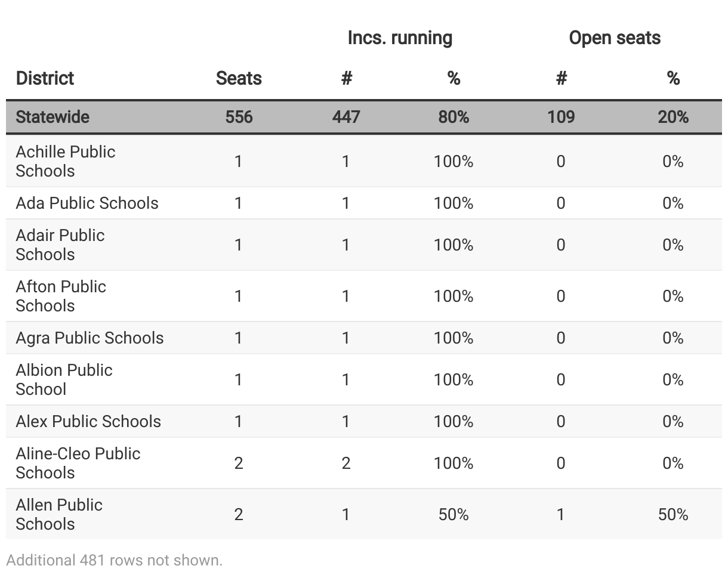Click the Statewide 556 seats value

[x=239, y=117]
